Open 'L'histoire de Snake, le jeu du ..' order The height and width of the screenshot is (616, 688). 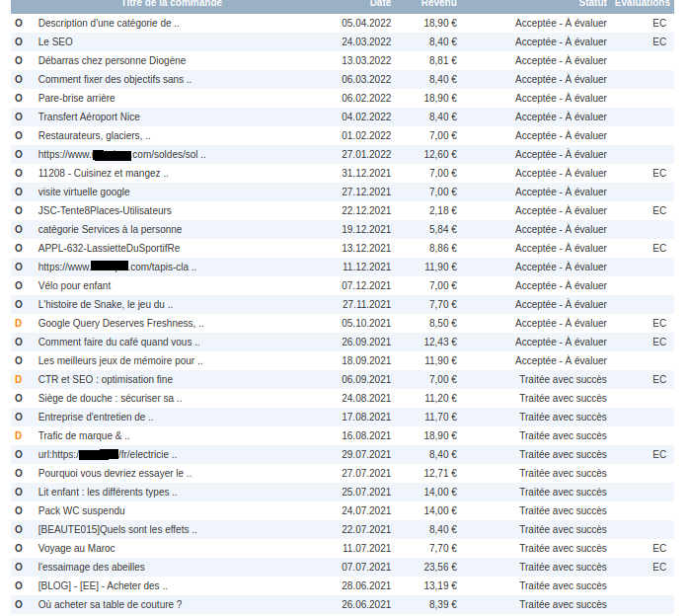(x=106, y=304)
